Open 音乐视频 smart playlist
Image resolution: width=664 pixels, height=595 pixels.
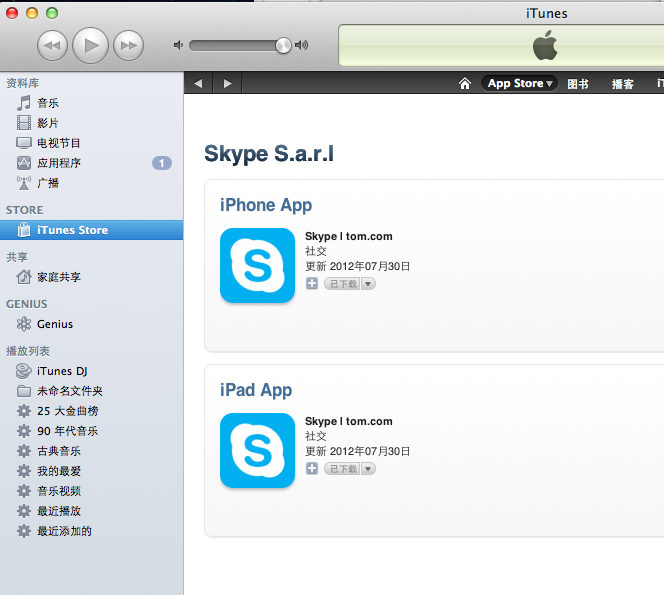coord(91,491)
